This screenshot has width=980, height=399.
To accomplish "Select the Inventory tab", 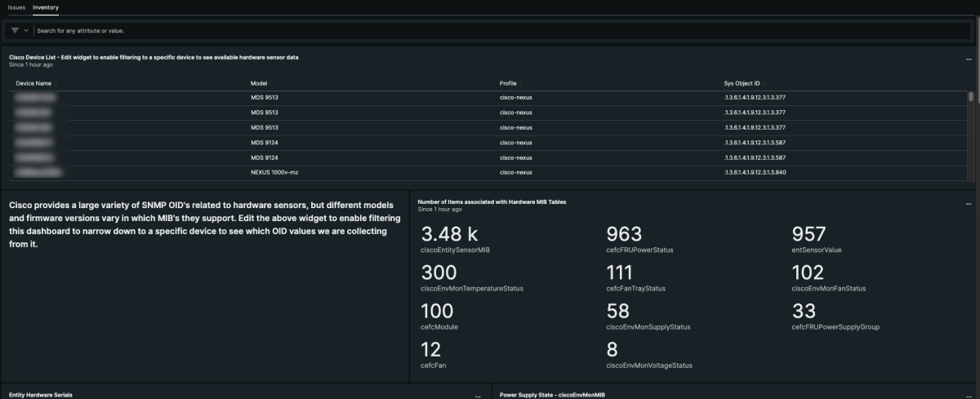I will pyautogui.click(x=45, y=7).
